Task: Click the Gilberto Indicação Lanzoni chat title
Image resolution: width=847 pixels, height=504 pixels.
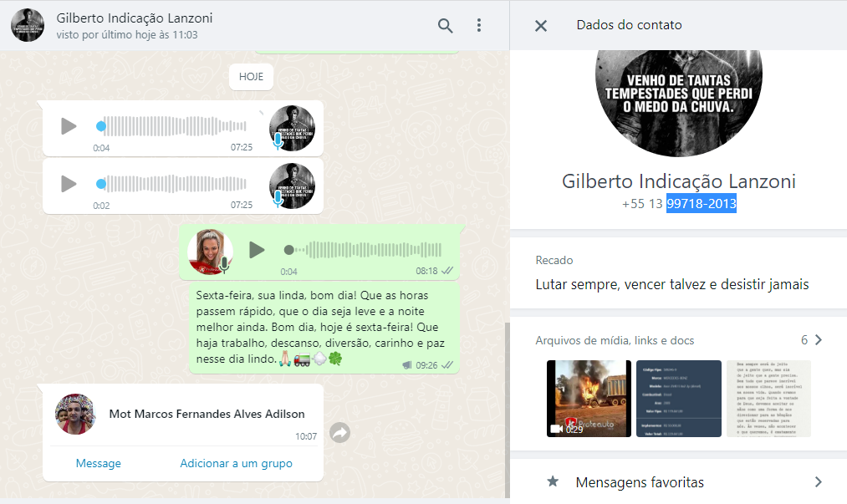Action: click(x=134, y=18)
